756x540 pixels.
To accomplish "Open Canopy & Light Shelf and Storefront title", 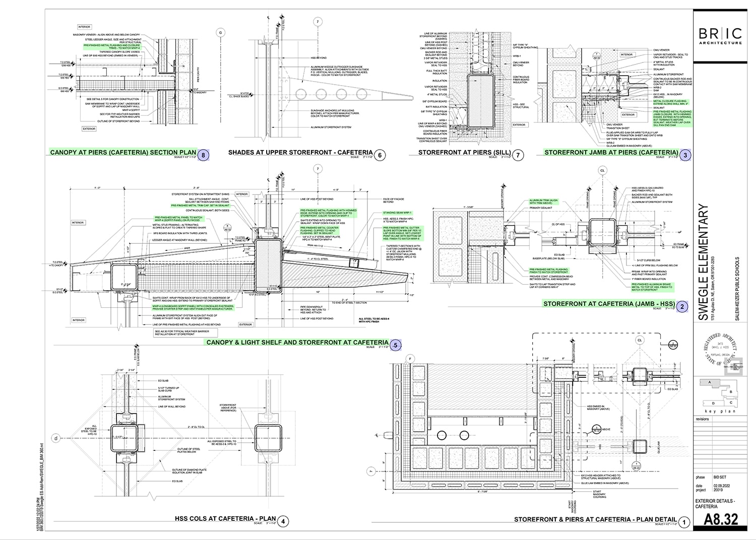I will click(297, 343).
